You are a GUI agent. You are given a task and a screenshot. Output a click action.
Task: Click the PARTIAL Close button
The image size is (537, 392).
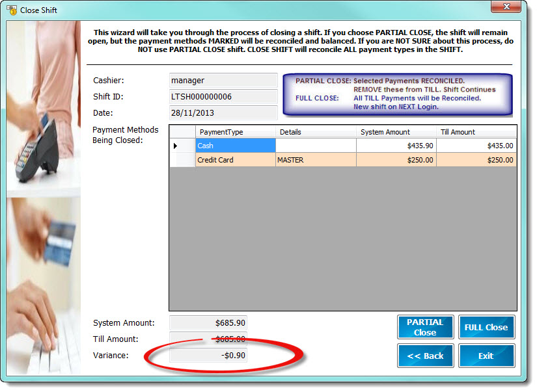pyautogui.click(x=425, y=327)
